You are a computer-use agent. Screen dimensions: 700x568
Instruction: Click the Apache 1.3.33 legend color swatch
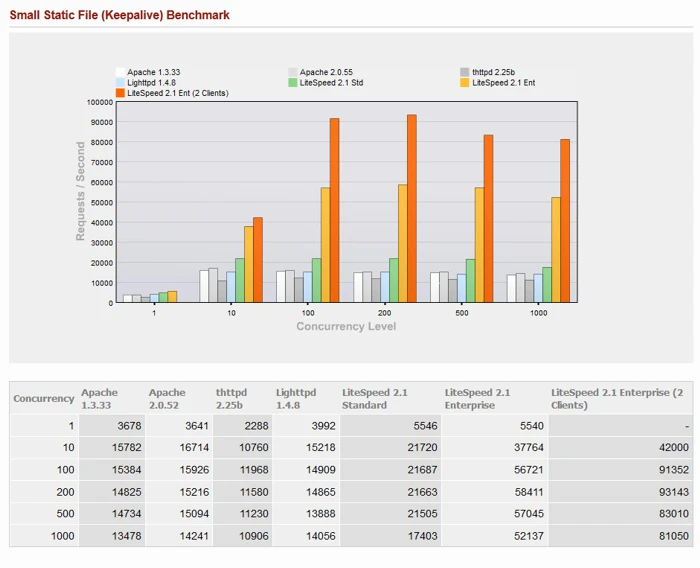[120, 72]
